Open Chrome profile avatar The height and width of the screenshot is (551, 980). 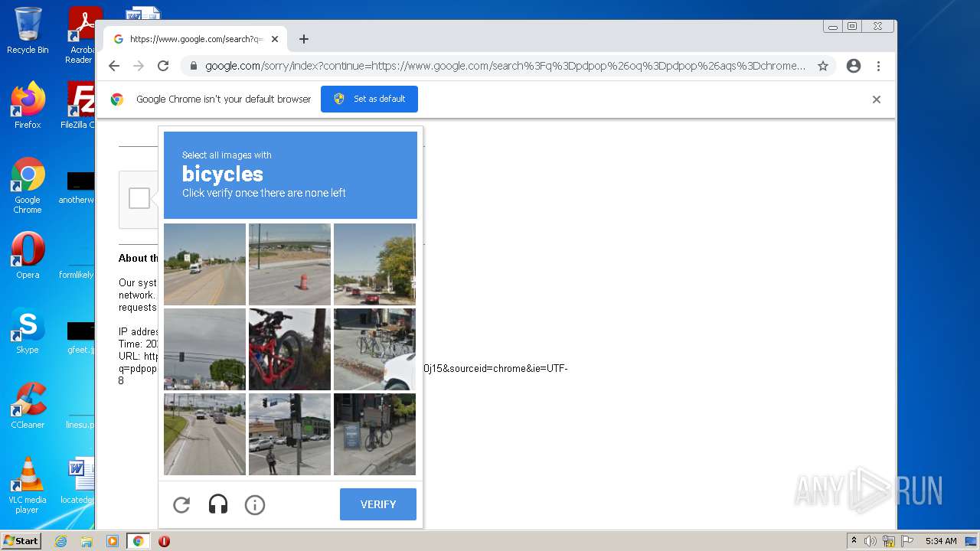coord(854,66)
